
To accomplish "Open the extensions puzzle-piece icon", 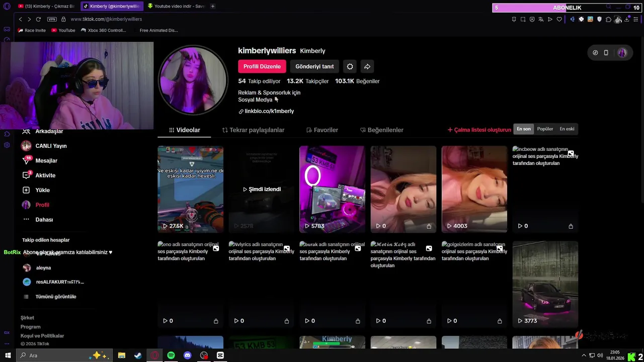I will click(x=608, y=19).
